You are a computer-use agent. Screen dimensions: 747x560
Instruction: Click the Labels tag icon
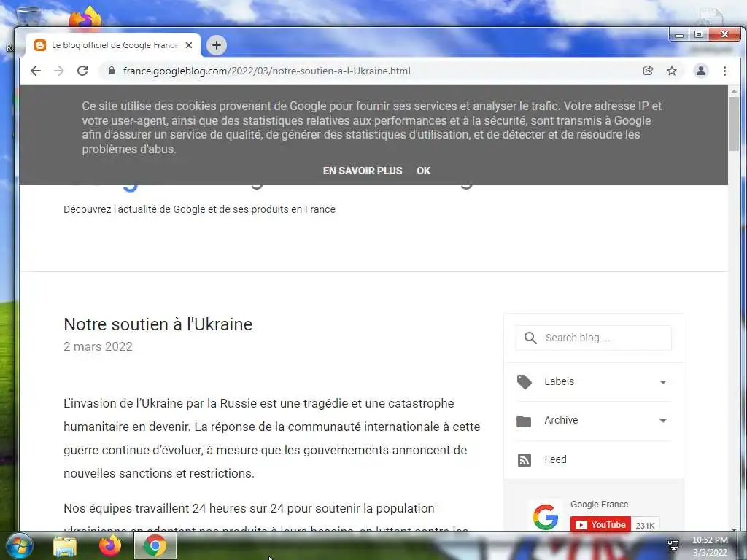[524, 382]
